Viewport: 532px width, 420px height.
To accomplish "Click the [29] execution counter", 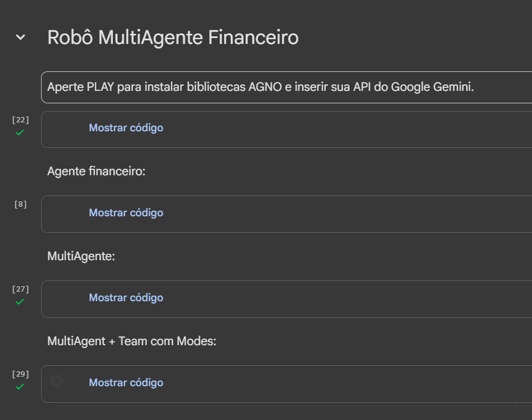I will 20,374.
